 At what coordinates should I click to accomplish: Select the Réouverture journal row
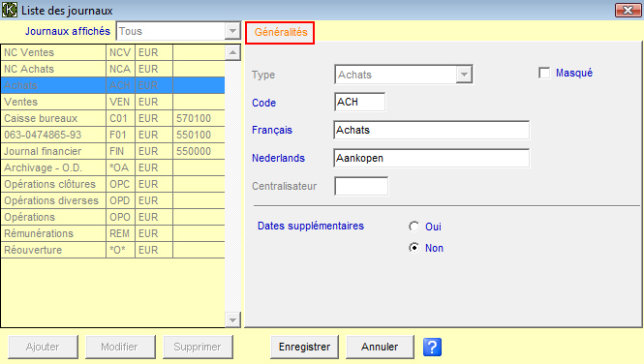click(112, 250)
